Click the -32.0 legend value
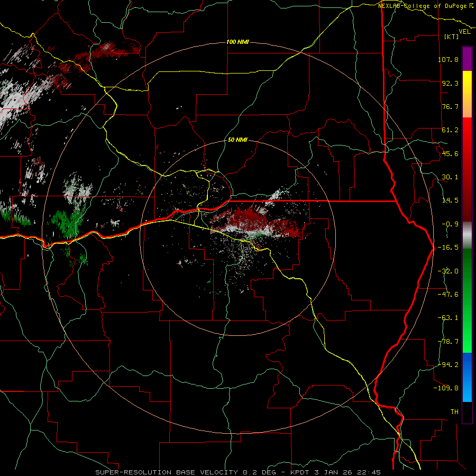 tap(448, 271)
